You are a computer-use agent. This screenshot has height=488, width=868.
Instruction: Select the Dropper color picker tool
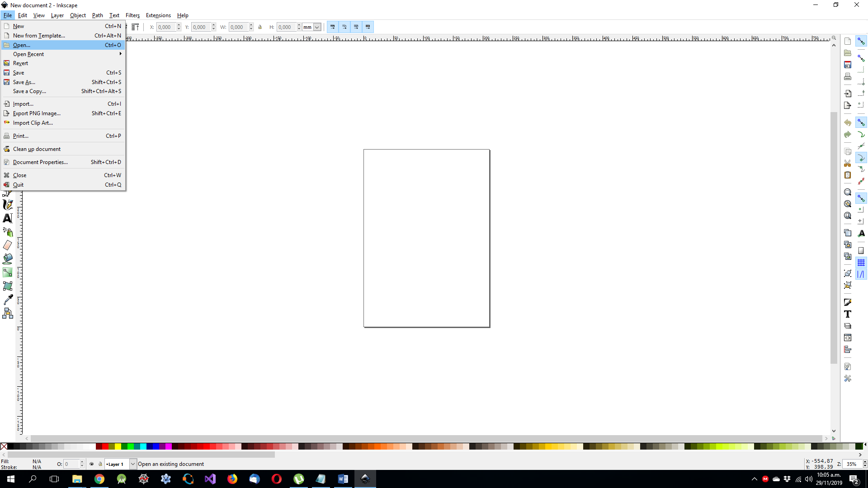[8, 300]
